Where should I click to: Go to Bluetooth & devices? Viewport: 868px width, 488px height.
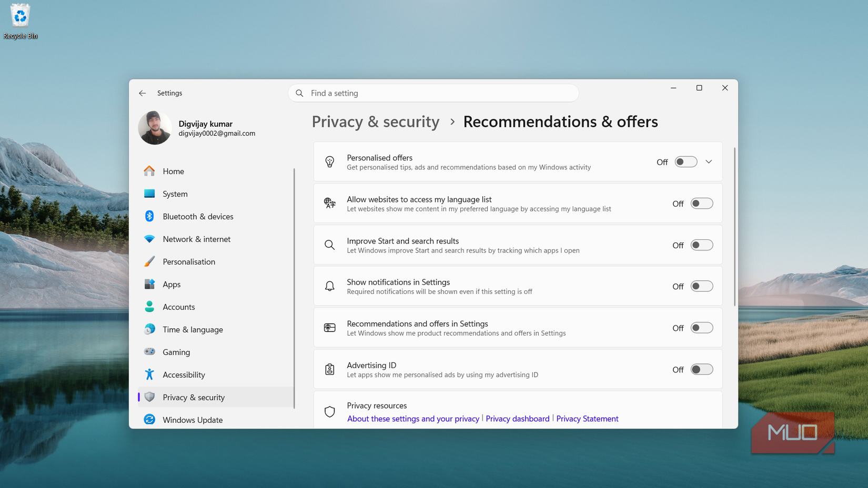click(x=216, y=216)
